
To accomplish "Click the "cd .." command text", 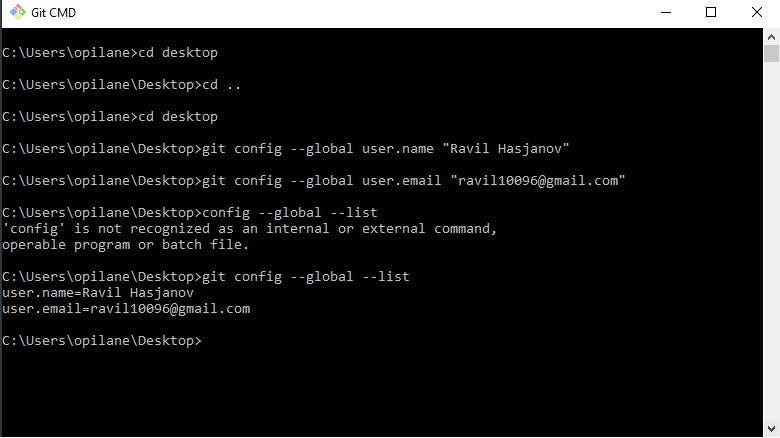I will pos(222,84).
